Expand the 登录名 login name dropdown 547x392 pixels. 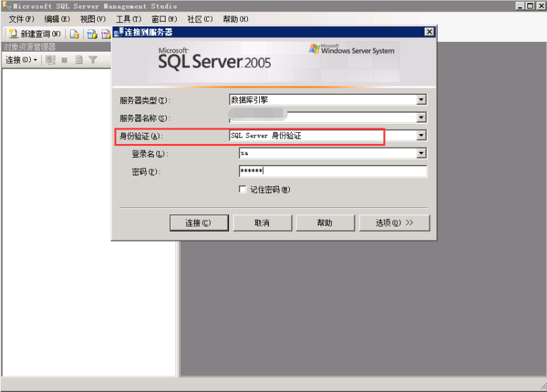pyautogui.click(x=421, y=153)
